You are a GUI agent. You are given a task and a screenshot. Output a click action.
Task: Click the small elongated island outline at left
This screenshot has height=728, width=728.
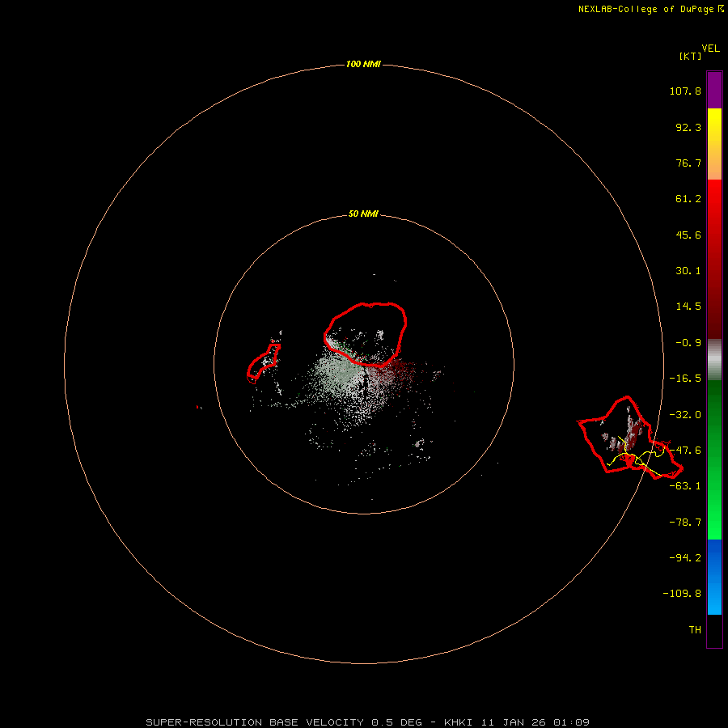(264, 363)
